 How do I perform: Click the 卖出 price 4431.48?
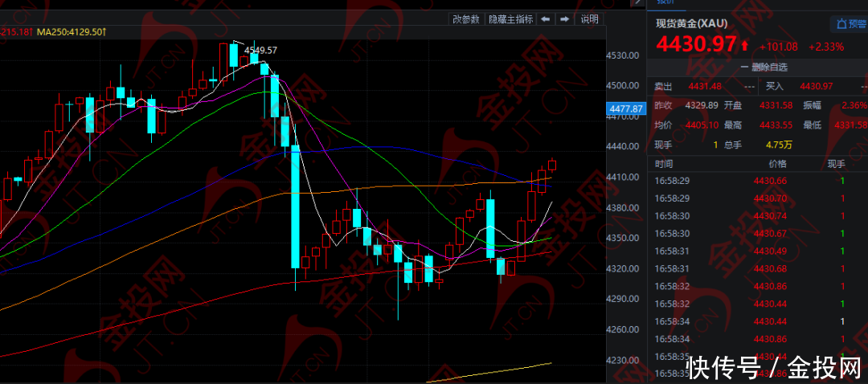tap(705, 87)
